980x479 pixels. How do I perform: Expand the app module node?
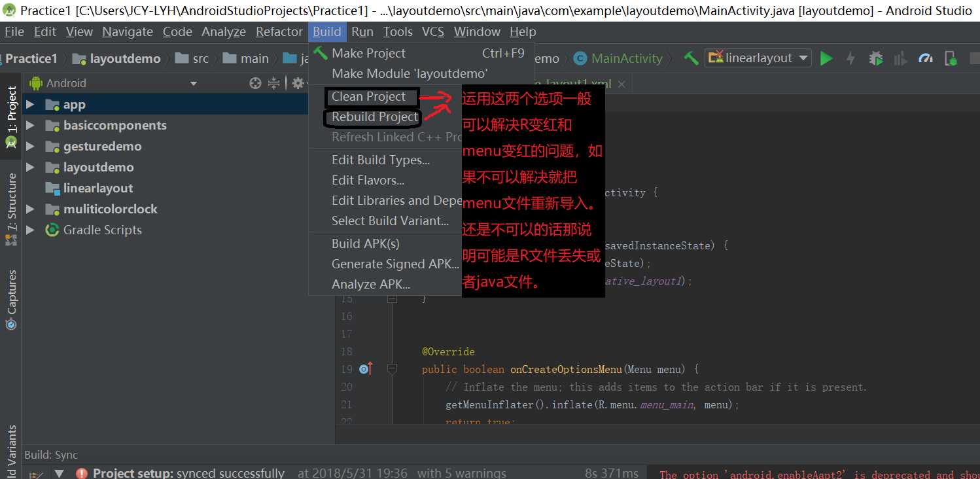click(x=30, y=105)
